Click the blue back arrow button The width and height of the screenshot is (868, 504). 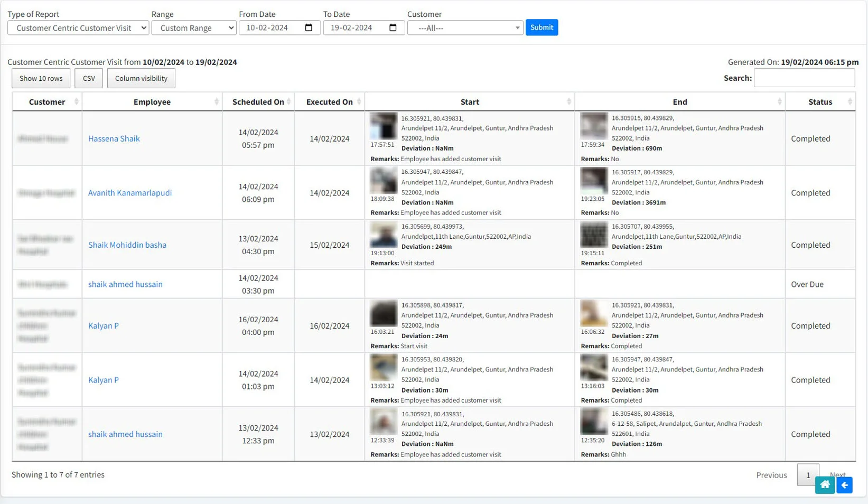pos(844,485)
